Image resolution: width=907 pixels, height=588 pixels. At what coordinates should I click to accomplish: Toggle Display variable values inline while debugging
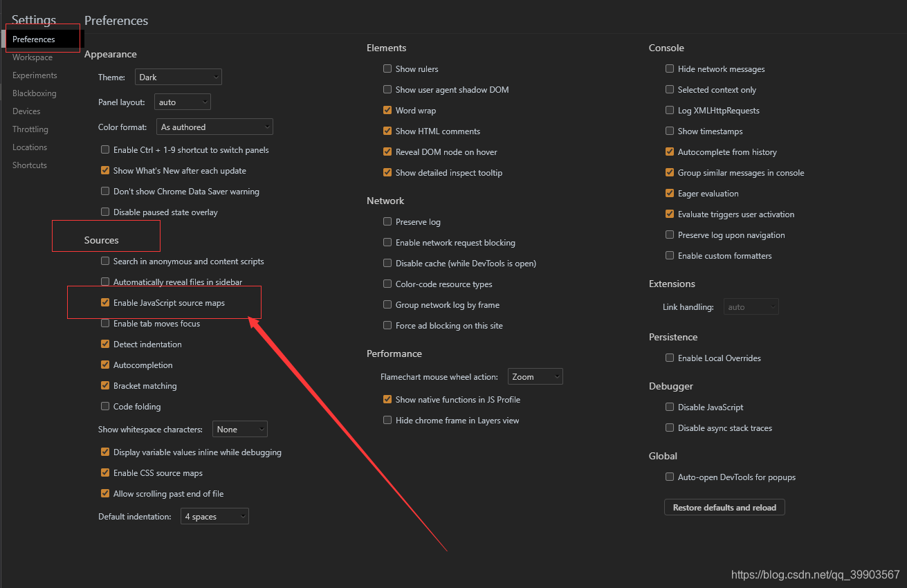[x=105, y=452]
